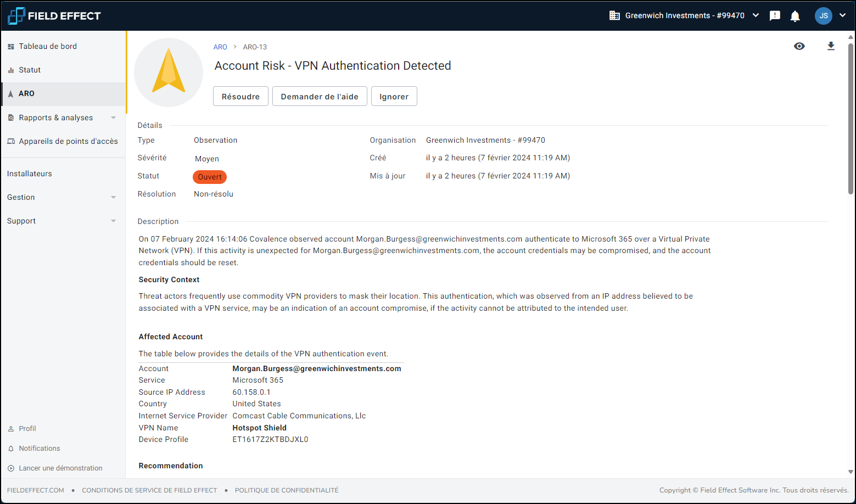Click Demander de l'aide button

320,96
